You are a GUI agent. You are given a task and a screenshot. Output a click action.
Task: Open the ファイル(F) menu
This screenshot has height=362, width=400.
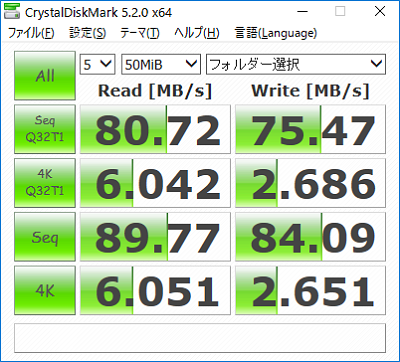click(x=31, y=33)
